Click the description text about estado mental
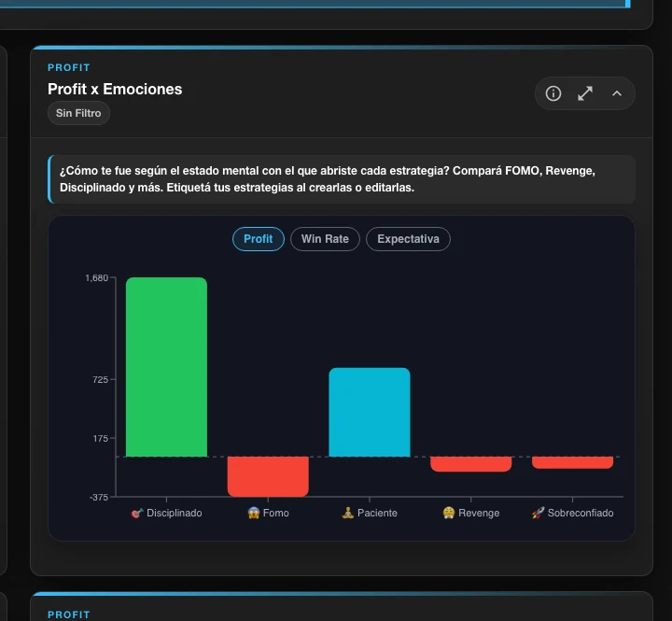Screen dimensions: 672x621 point(328,179)
